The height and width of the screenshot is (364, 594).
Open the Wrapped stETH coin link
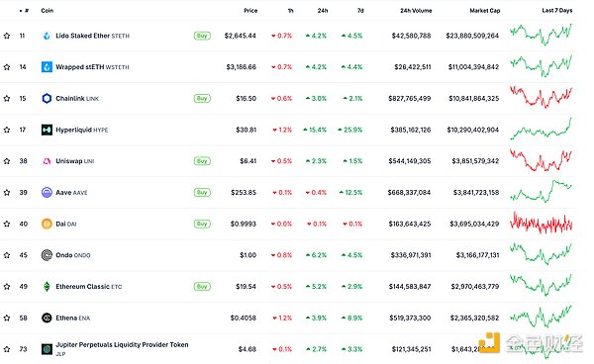[92, 67]
